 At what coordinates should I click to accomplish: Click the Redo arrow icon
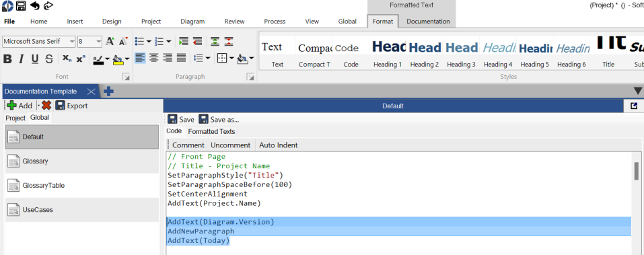[x=48, y=5]
